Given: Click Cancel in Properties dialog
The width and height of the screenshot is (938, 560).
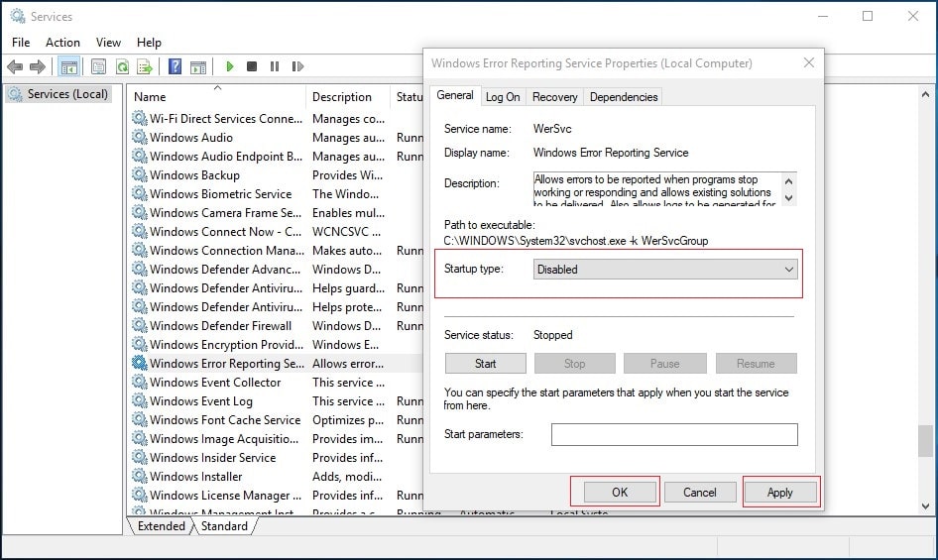Looking at the screenshot, I should [x=700, y=492].
